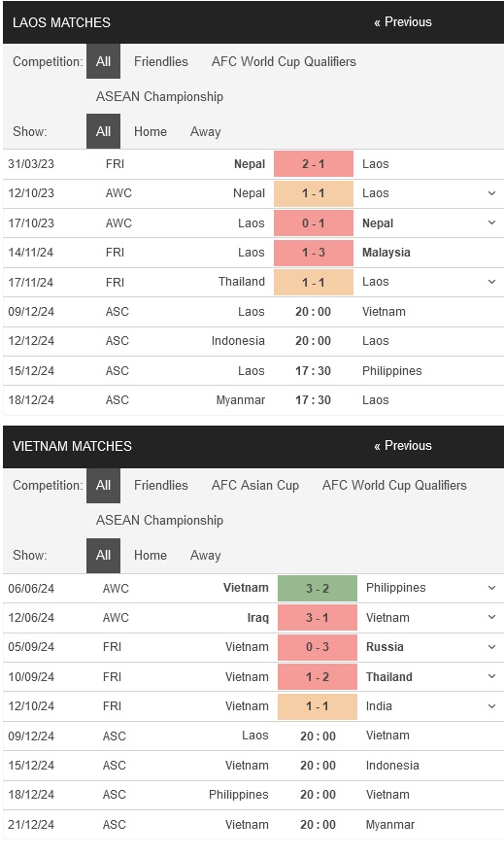Open the Laos 0-1 Nepal row chevron
Viewport: 504px width, 856px height.
pos(491,223)
